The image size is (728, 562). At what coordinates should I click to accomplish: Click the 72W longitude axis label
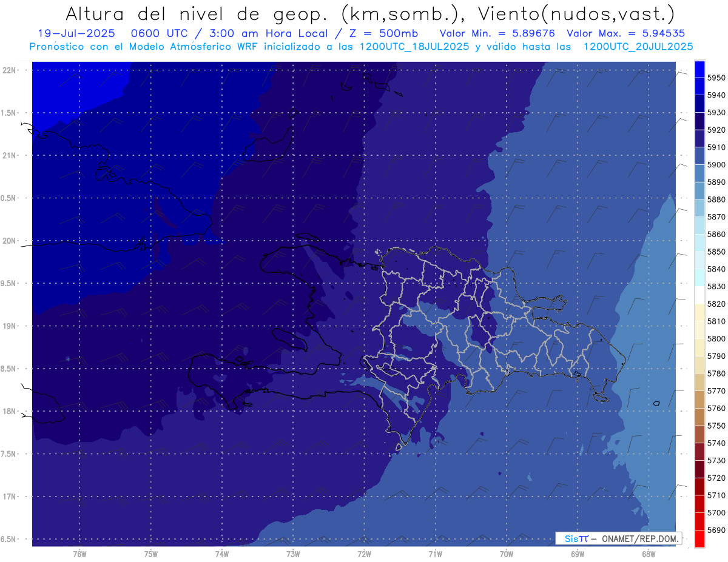(x=364, y=554)
